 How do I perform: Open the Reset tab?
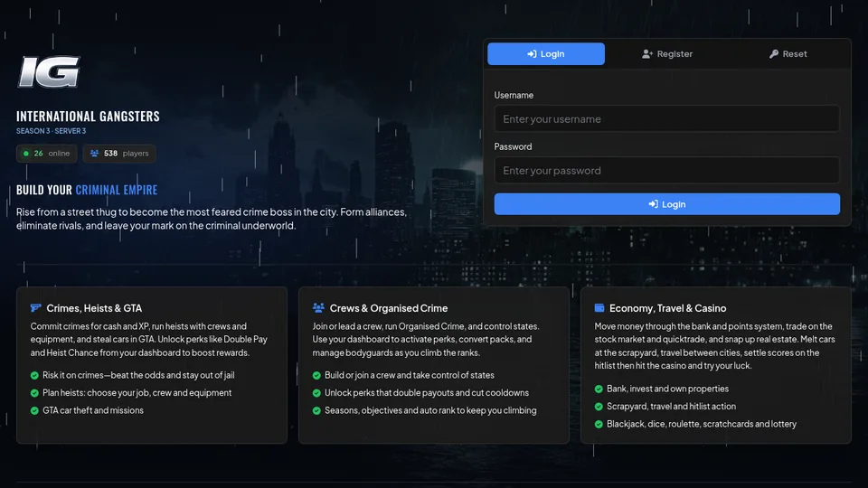[788, 53]
